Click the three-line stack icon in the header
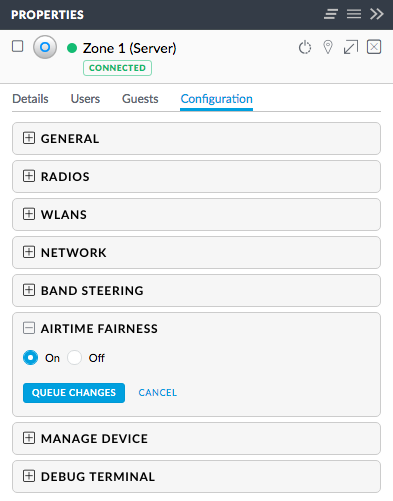 [354, 14]
